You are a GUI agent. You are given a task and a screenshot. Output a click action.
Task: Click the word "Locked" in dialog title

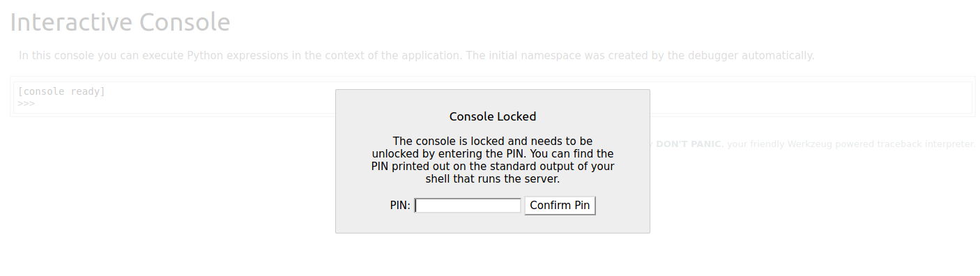point(515,116)
